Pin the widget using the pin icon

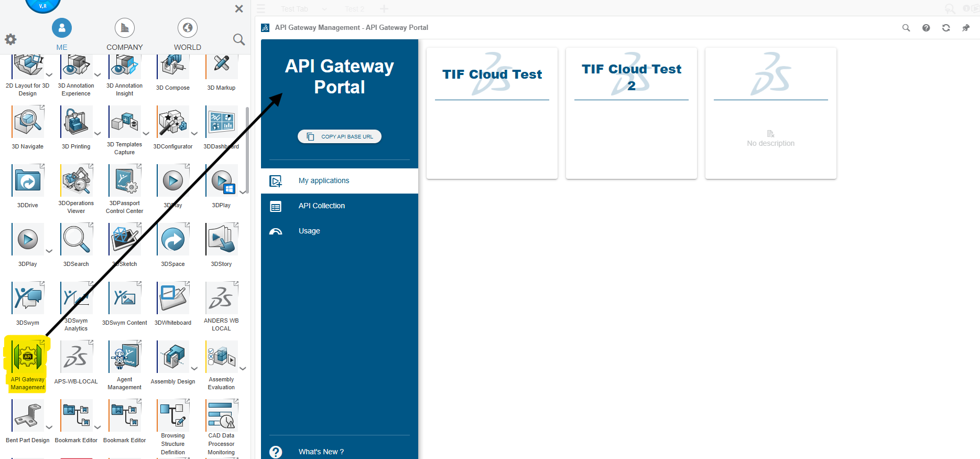[966, 28]
